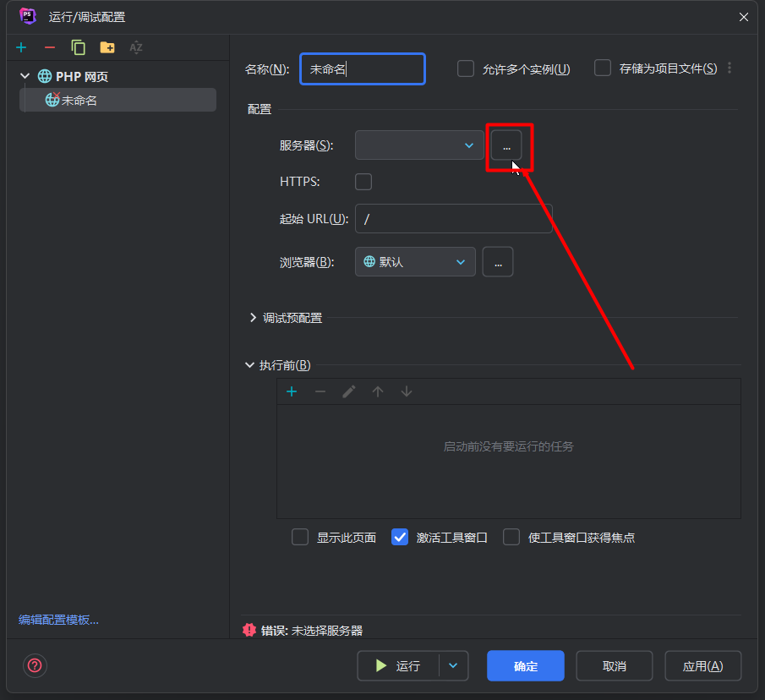Move a before-launch task down

(406, 391)
